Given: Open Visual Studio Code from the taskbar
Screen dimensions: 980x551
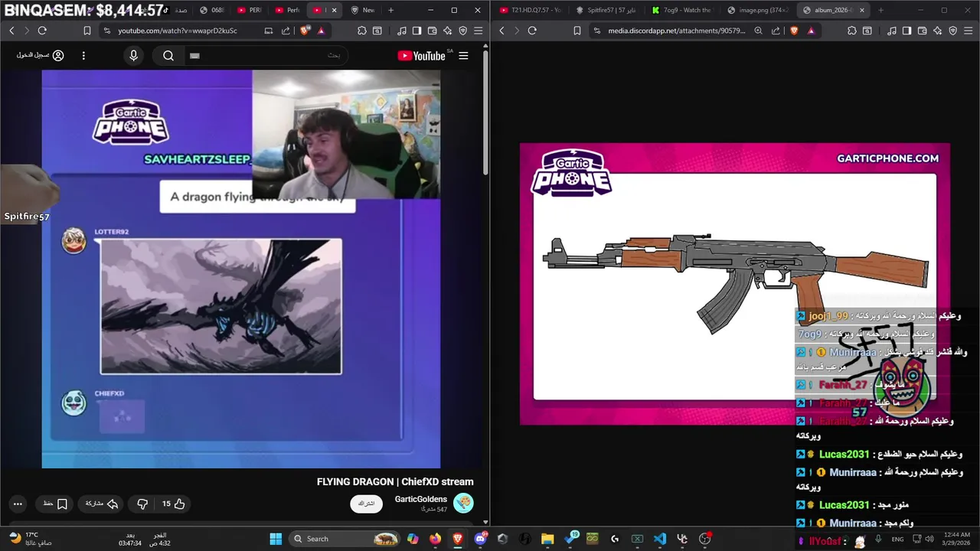Looking at the screenshot, I should click(660, 539).
